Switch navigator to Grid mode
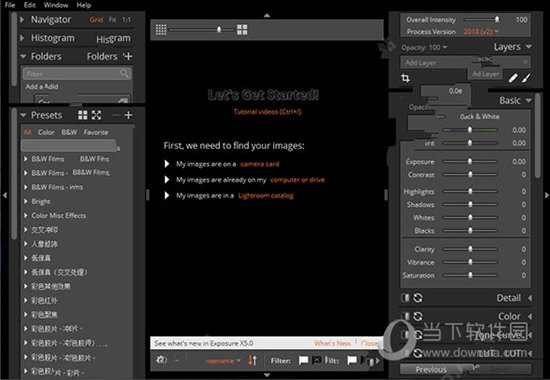550x380 pixels. [96, 20]
